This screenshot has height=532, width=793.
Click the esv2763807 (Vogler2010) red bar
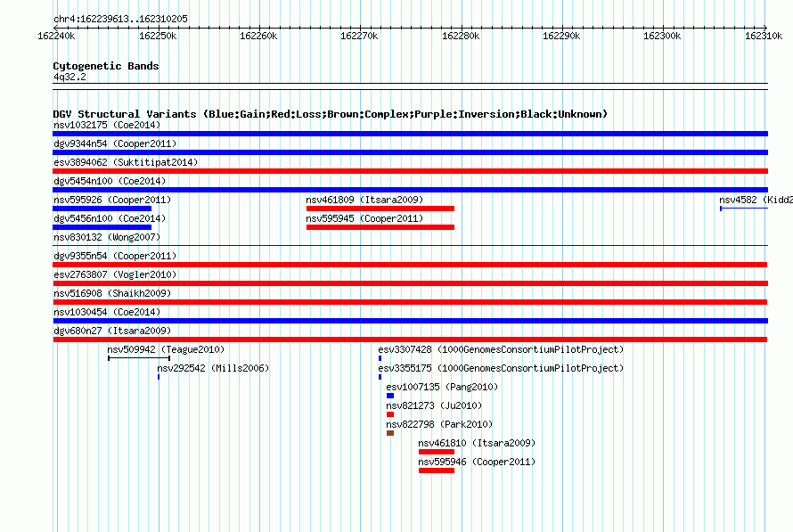click(x=410, y=283)
